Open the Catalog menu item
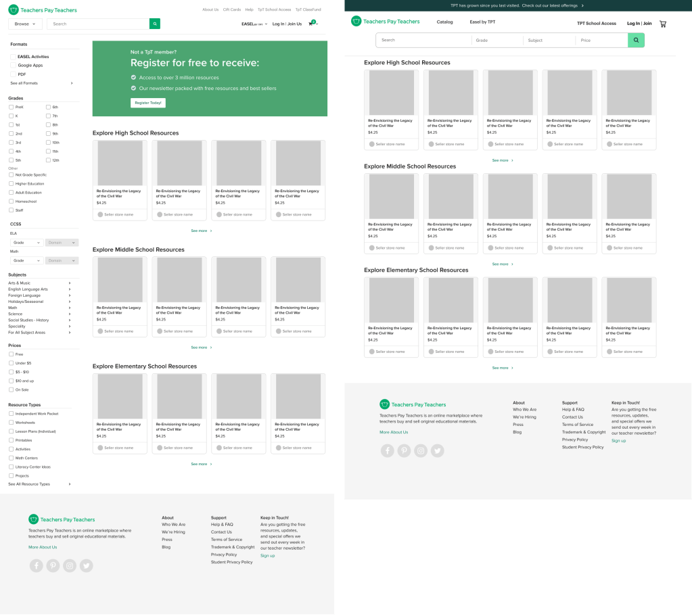 (x=444, y=22)
